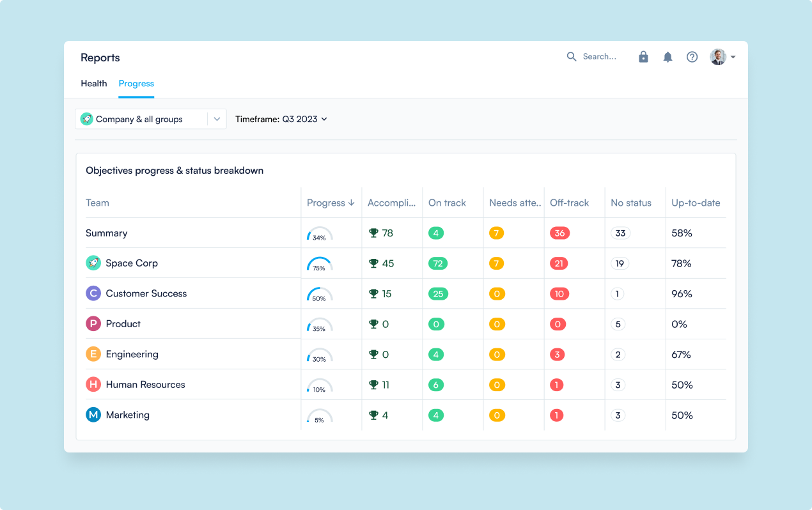
Task: Click the user profile avatar
Action: coord(718,57)
